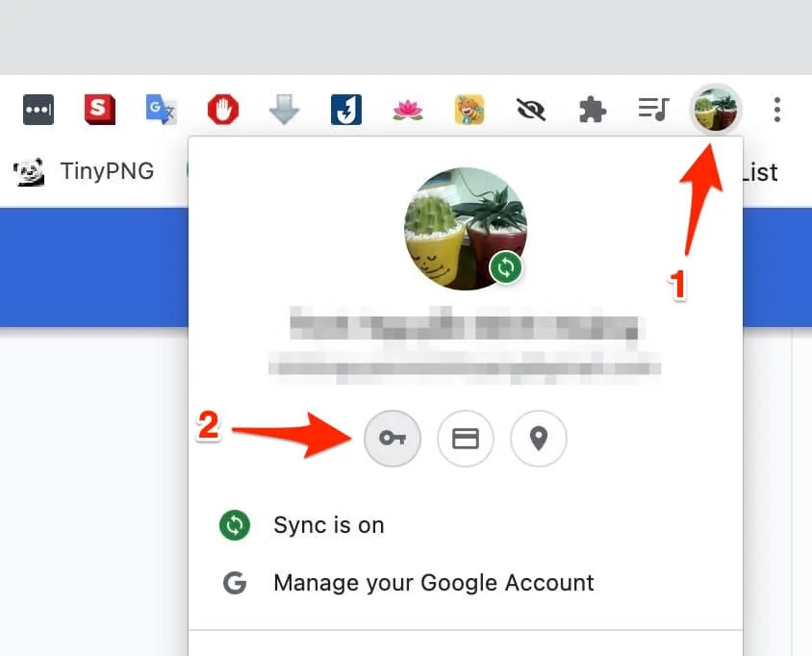Click Manage your Google Account
812x656 pixels.
pyautogui.click(x=433, y=582)
